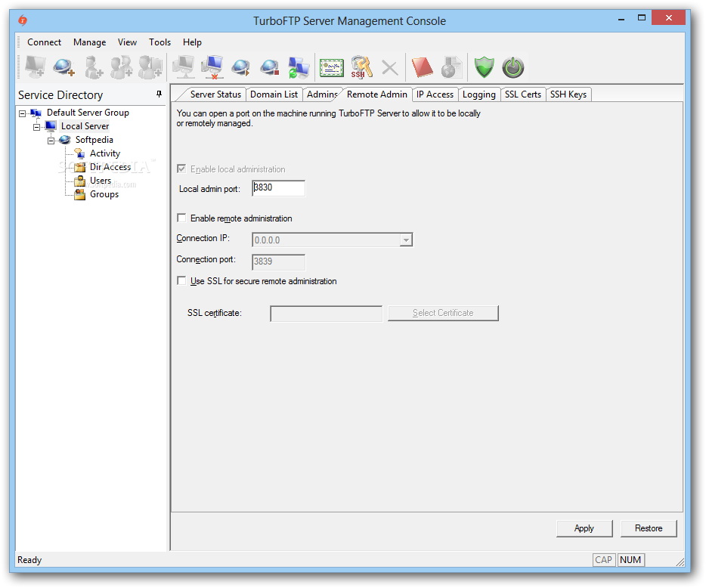Open the Connect menu
706x588 pixels.
pyautogui.click(x=44, y=42)
